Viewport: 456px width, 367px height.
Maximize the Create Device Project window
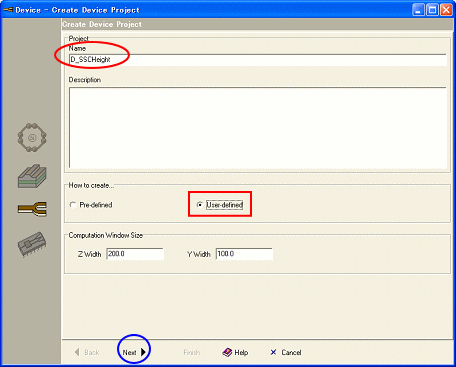tap(432, 10)
